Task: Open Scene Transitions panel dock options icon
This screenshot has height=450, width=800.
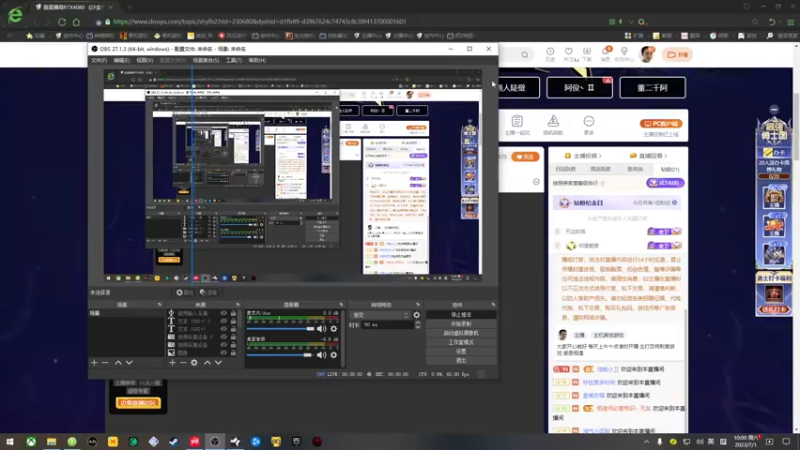Action: (418, 305)
